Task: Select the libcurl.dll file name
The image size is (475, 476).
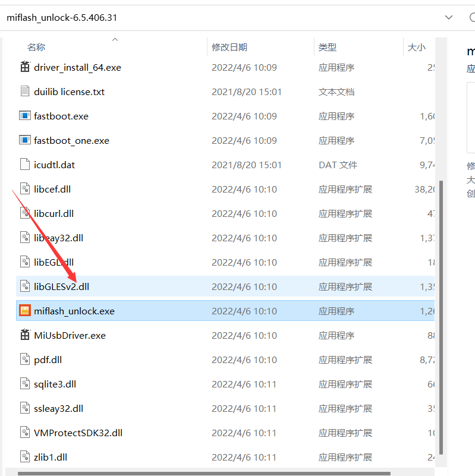Action: [x=54, y=213]
